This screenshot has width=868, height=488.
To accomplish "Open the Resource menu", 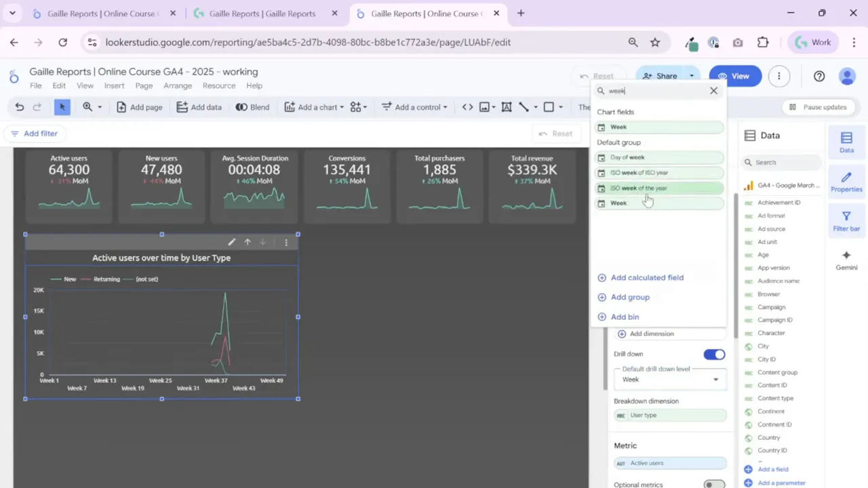I will 218,86.
